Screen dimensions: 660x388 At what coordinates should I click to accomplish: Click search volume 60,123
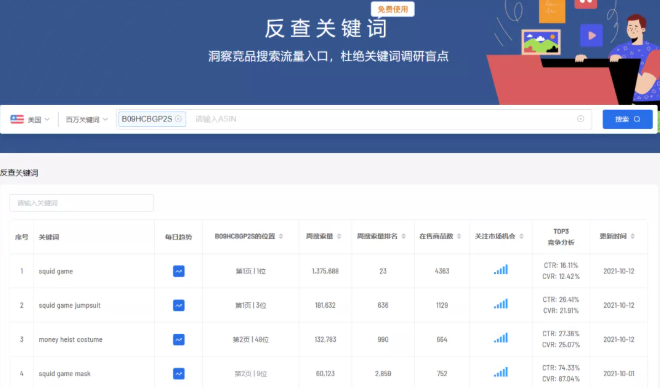click(x=325, y=374)
